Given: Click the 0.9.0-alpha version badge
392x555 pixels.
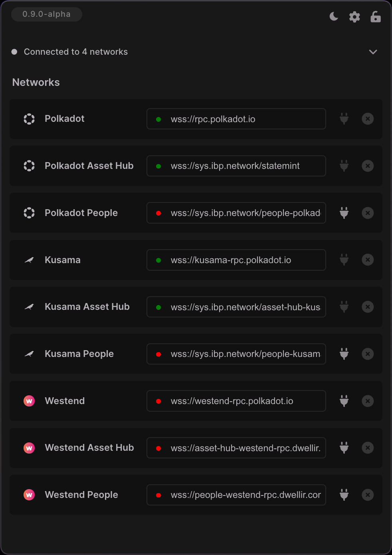Looking at the screenshot, I should [47, 14].
